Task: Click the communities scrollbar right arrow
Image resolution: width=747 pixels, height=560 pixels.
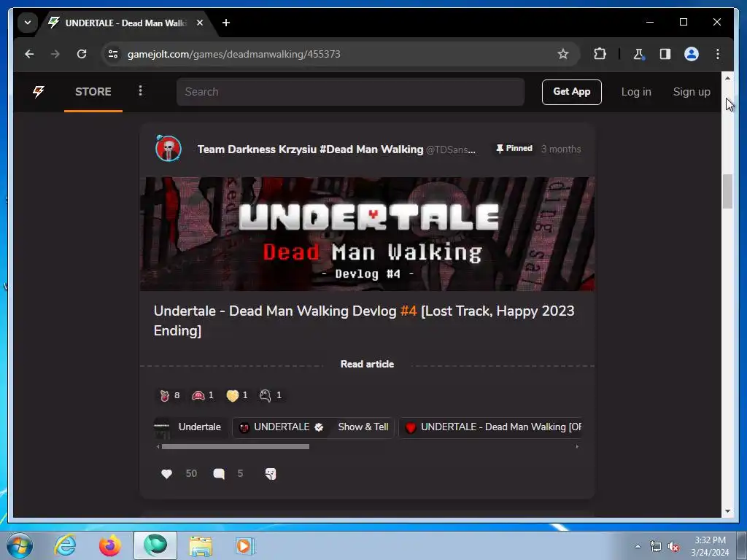Action: point(577,447)
